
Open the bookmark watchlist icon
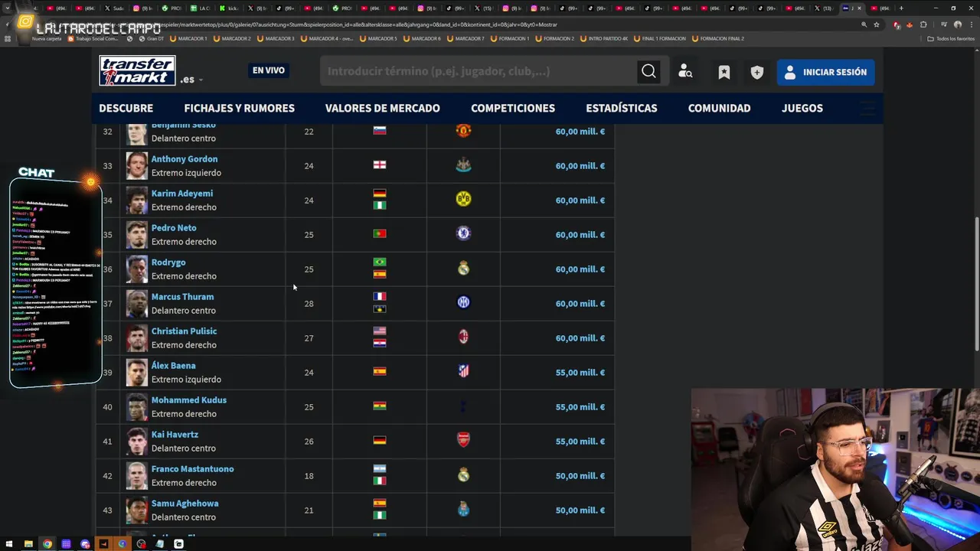click(724, 72)
